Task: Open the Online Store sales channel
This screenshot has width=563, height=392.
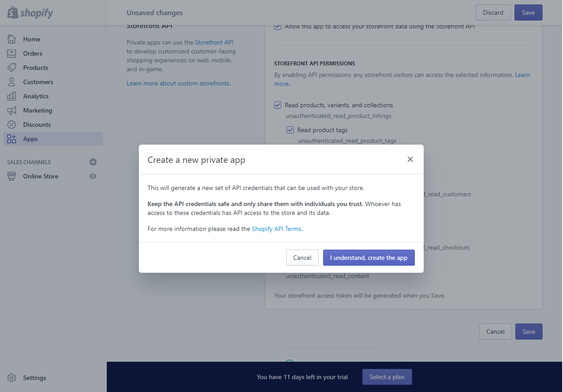Action: pyautogui.click(x=41, y=176)
